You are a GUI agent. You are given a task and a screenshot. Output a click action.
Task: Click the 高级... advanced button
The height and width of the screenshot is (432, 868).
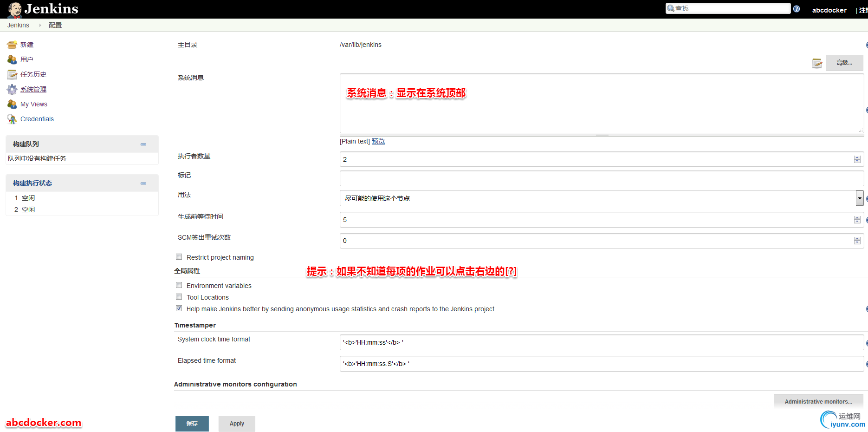[844, 63]
